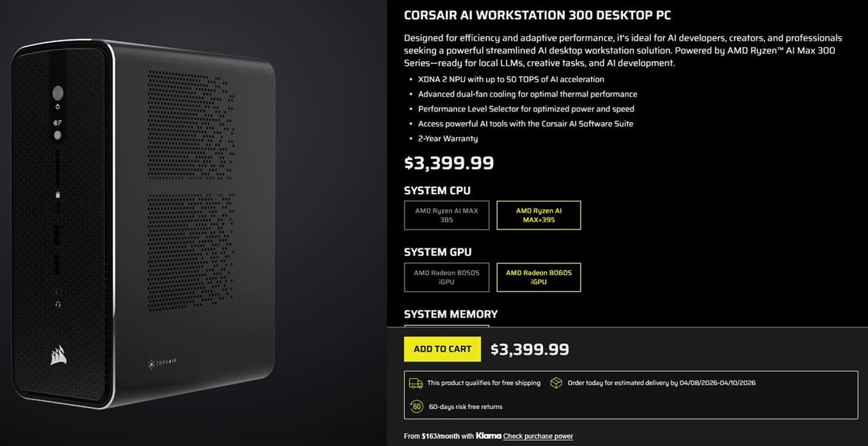Click the price beside Add to Cart

coord(529,349)
